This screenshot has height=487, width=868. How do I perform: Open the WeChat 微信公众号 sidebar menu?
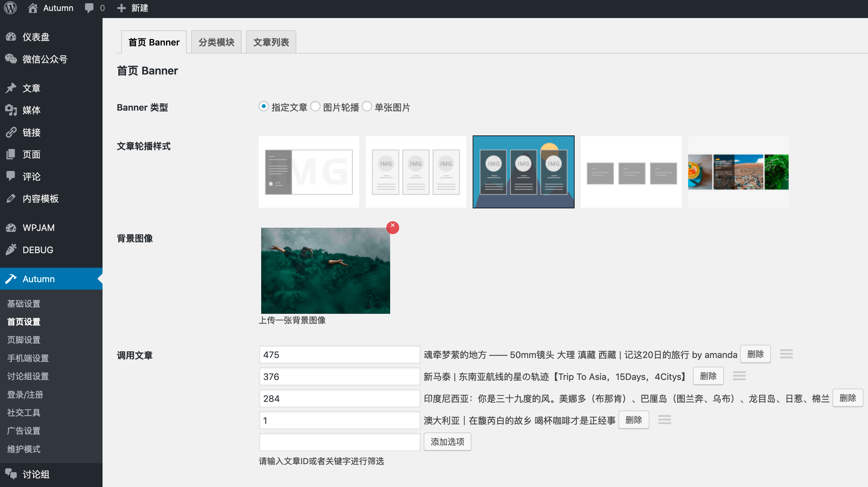(44, 59)
